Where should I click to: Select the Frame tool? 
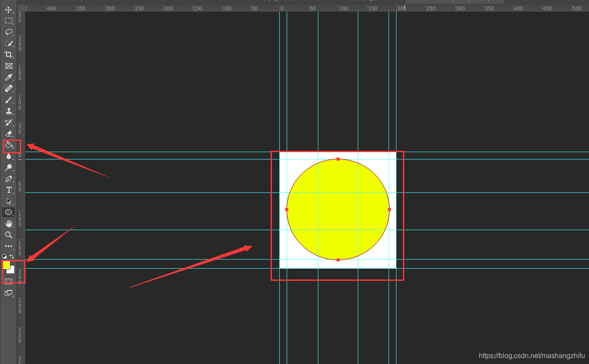coord(8,66)
